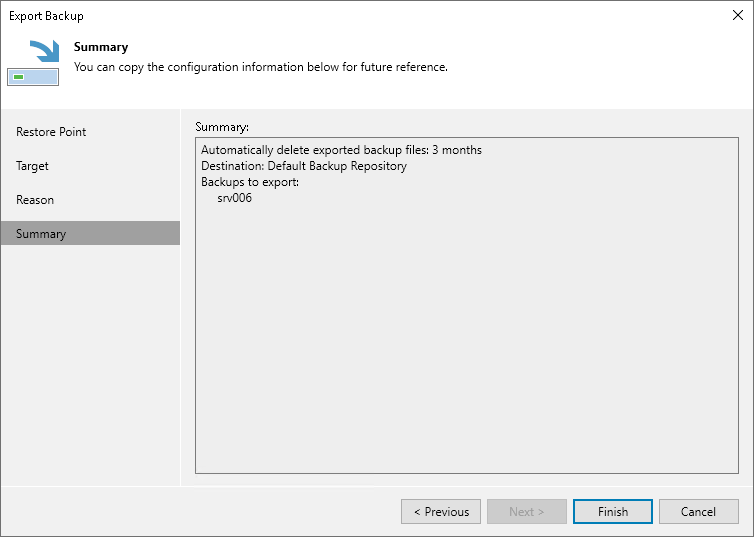The width and height of the screenshot is (754, 537).
Task: Click Finish to complete the export
Action: click(x=612, y=511)
